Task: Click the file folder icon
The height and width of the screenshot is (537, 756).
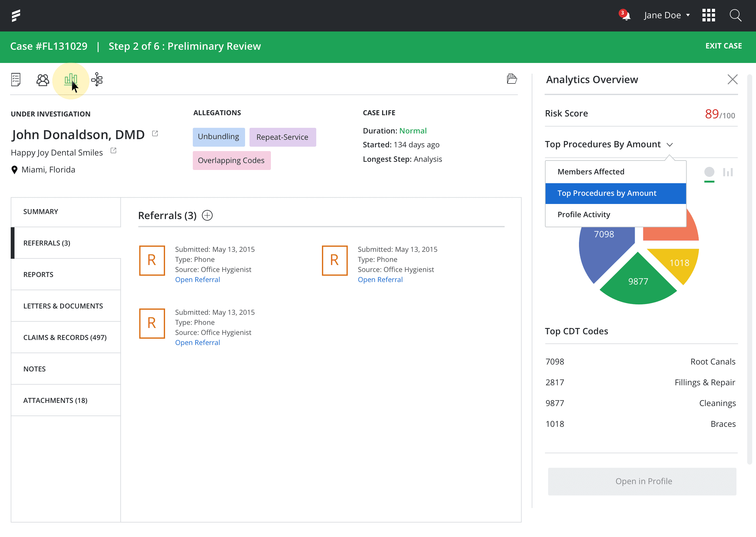Action: 512,79
